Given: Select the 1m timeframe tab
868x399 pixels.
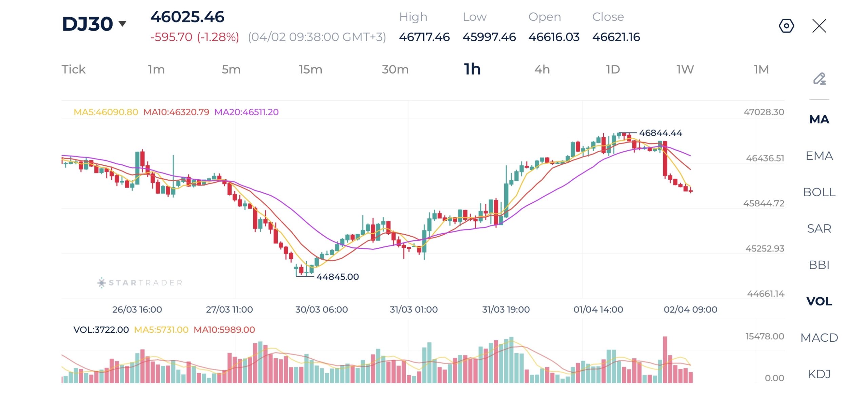Looking at the screenshot, I should [x=156, y=69].
